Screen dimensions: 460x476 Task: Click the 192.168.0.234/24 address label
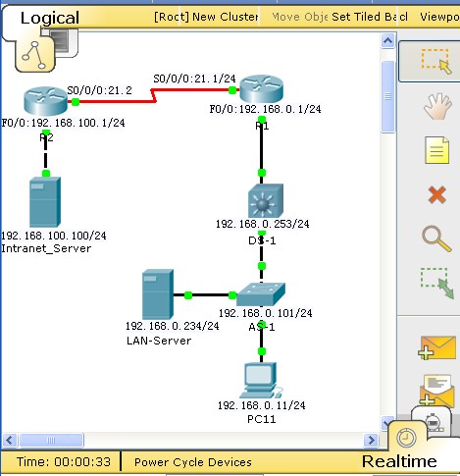pos(173,326)
